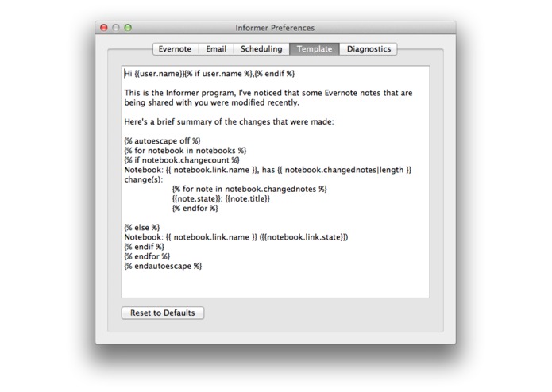Click the '{% else %}' line

pos(142,228)
